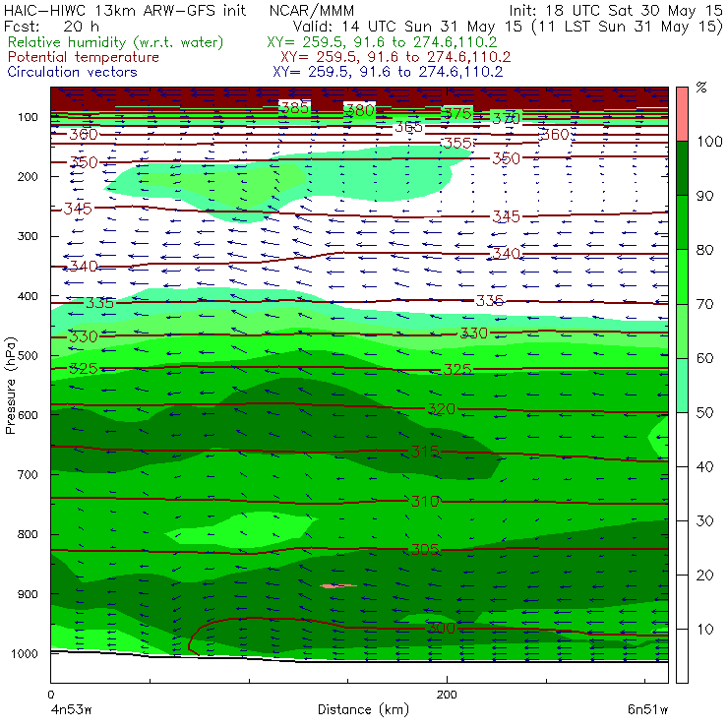Click the 'Pressure (hPa)' axis title

coord(10,386)
